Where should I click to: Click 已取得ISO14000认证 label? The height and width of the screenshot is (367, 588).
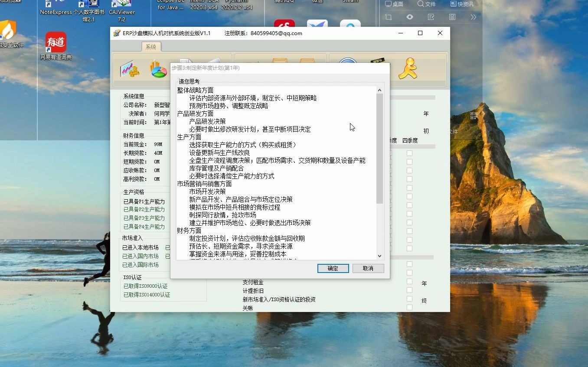coord(147,295)
